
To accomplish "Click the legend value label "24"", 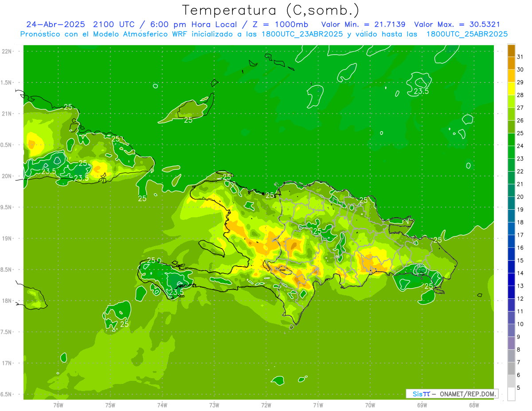I will [521, 146].
